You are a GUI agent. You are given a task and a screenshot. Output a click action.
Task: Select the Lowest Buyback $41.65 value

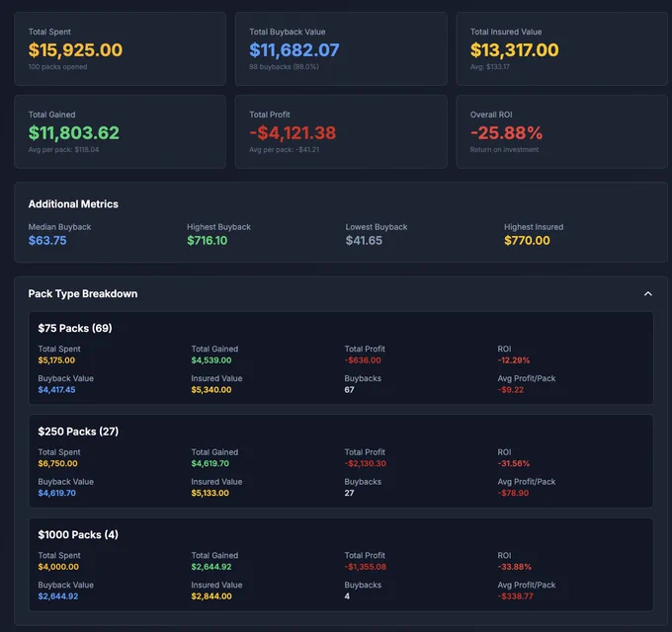pos(364,241)
